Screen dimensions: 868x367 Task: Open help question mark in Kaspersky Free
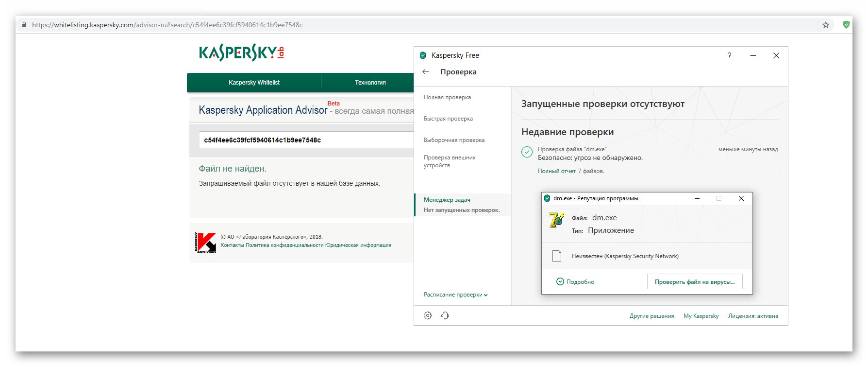coord(729,55)
